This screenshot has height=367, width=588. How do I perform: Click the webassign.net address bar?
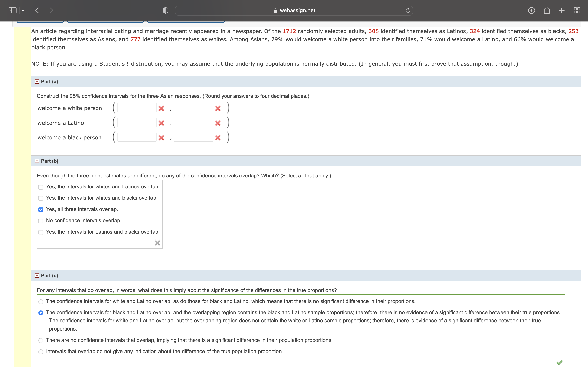[294, 10]
